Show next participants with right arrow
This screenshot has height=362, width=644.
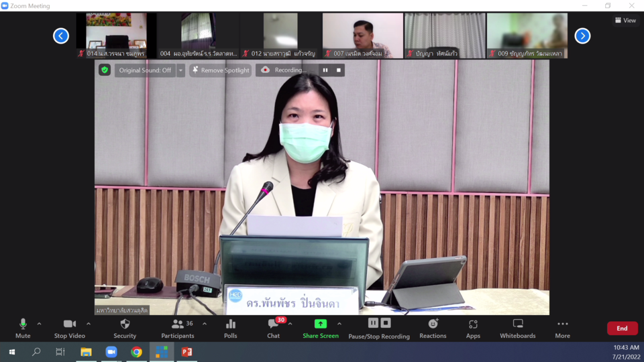pos(582,36)
